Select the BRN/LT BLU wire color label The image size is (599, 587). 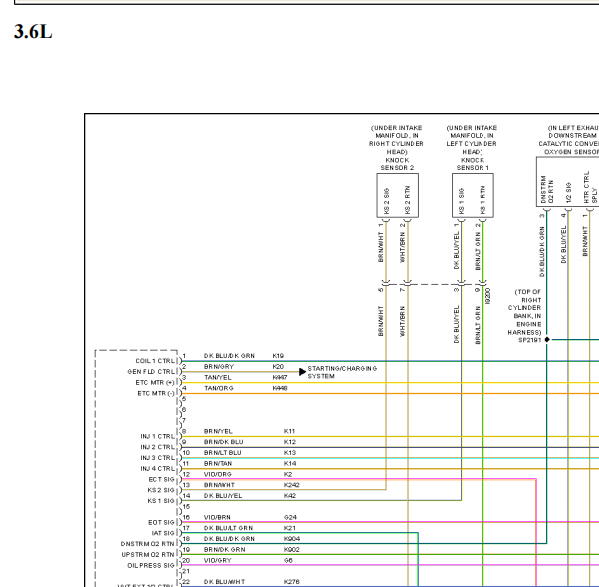tap(222, 453)
